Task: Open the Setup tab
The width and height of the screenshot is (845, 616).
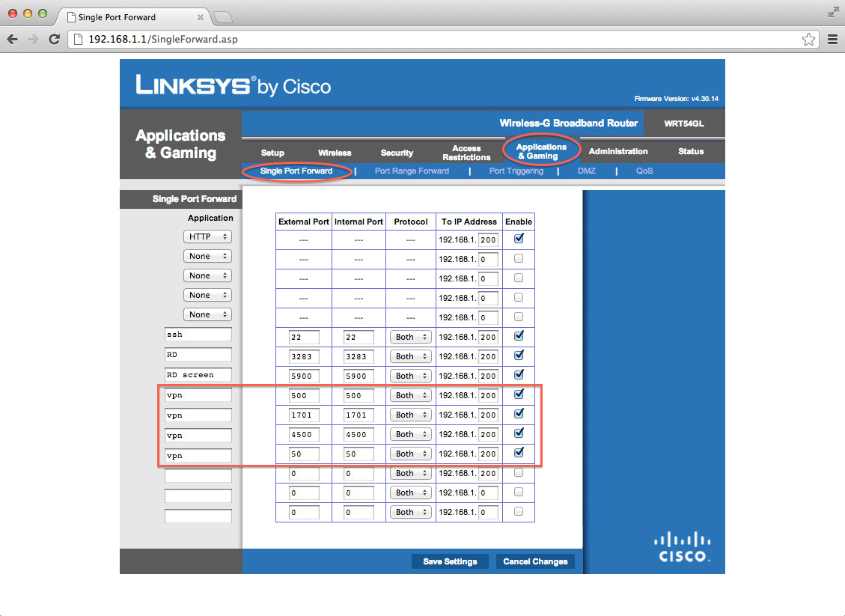Action: (272, 153)
